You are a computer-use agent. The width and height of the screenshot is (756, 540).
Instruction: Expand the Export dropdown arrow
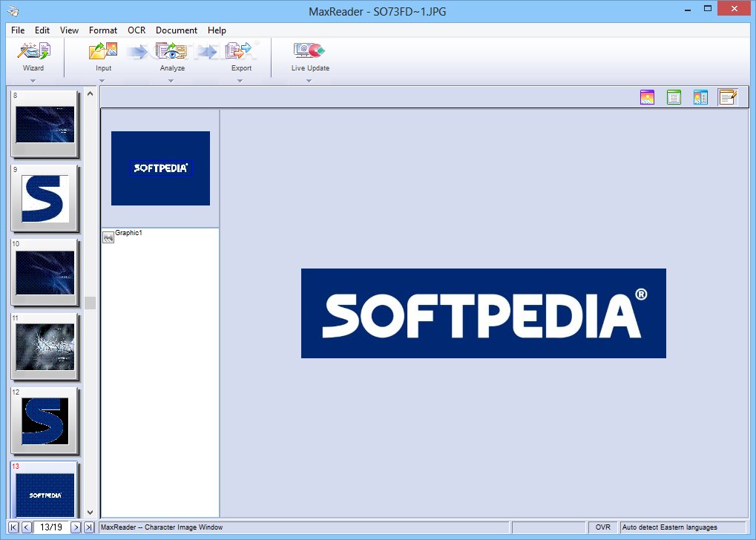coord(240,81)
